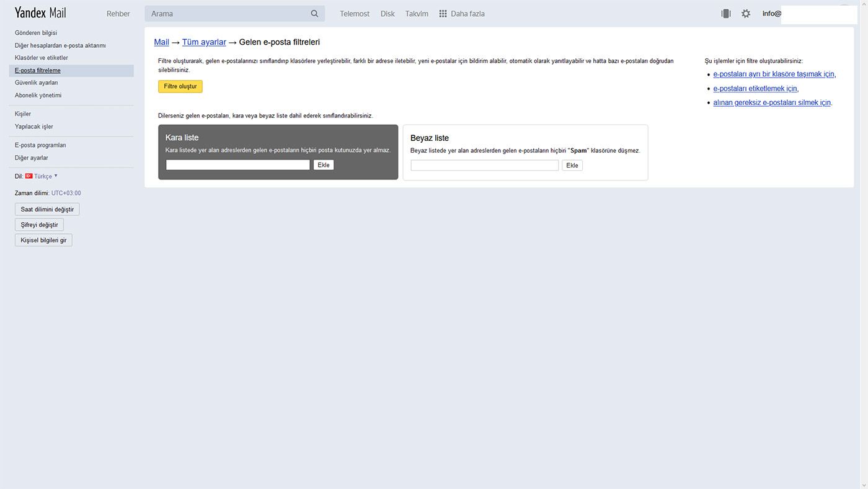Click the Beyaz liste address field
The height and width of the screenshot is (489, 868).
tap(485, 166)
